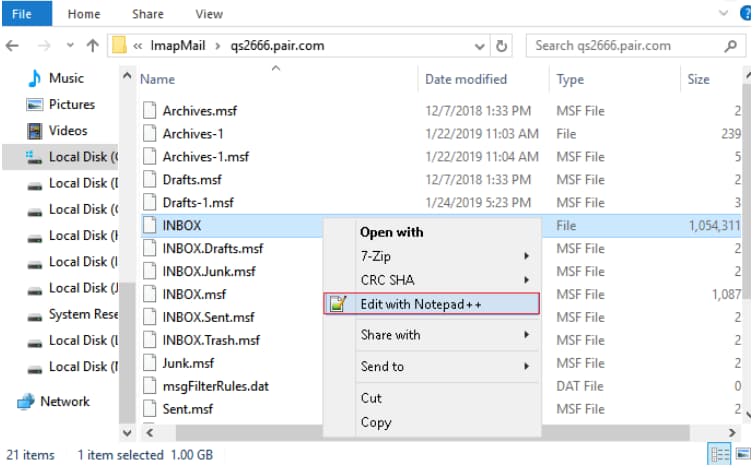This screenshot has height=469, width=755.
Task: Open the recent locations dropdown arrow
Action: [x=70, y=46]
